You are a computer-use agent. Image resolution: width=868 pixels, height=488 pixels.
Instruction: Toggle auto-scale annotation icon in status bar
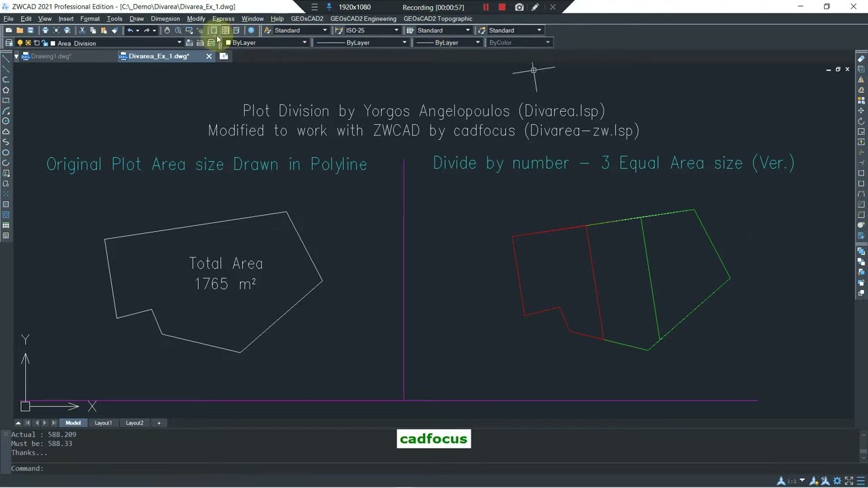tap(825, 481)
